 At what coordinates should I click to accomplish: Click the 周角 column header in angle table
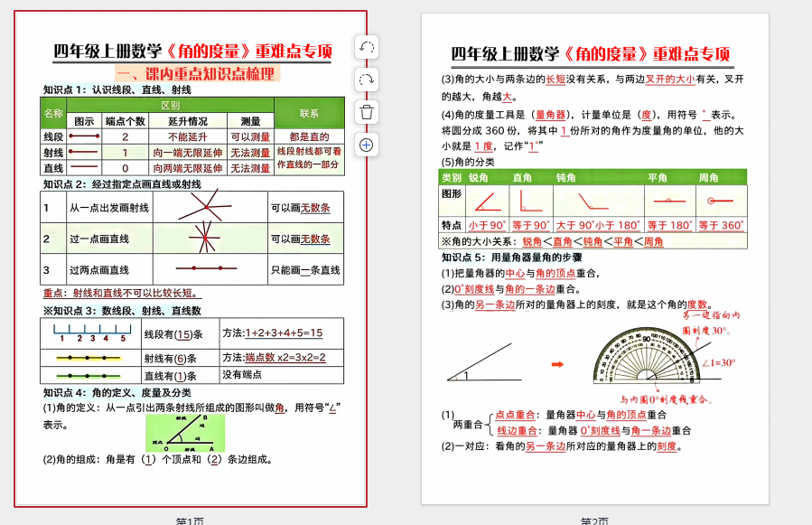click(710, 176)
